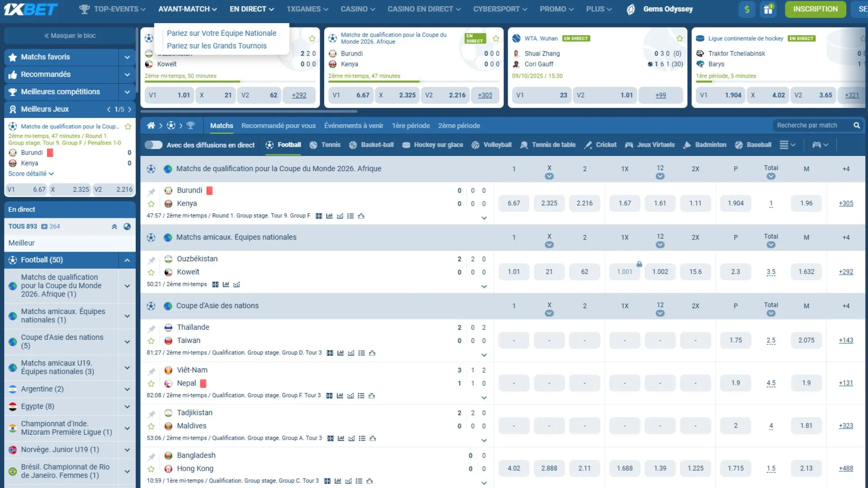Click the INSCRIPTION button
The width and height of the screenshot is (868, 488).
(815, 9)
